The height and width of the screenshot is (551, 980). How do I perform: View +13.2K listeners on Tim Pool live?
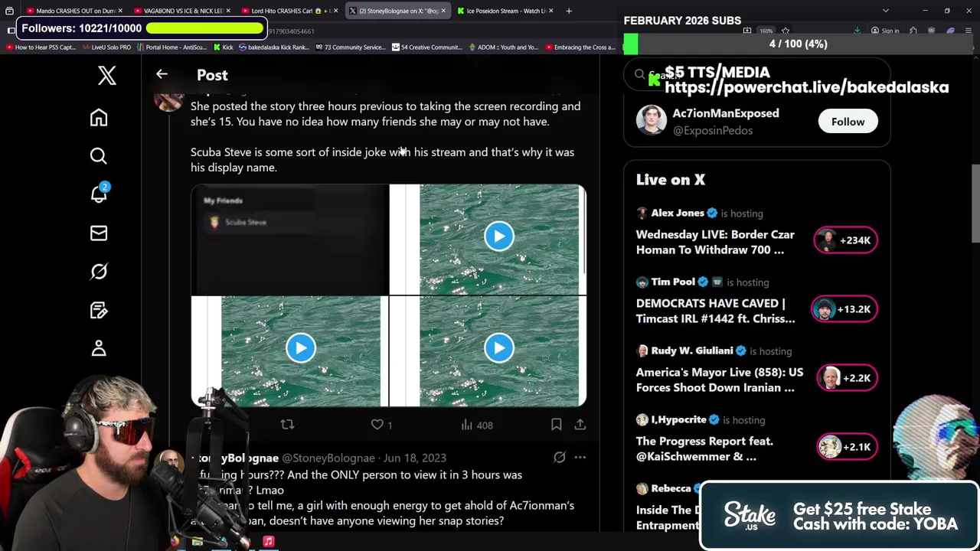point(844,309)
